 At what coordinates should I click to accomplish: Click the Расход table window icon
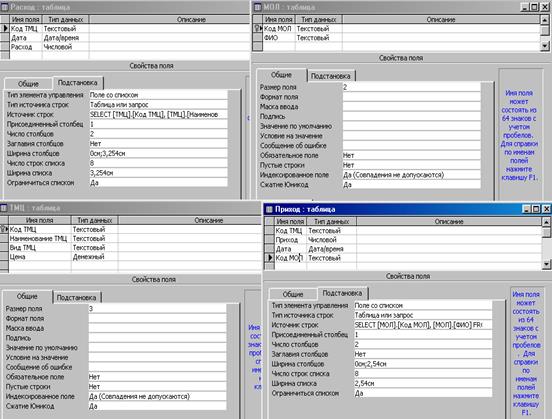(5, 7)
